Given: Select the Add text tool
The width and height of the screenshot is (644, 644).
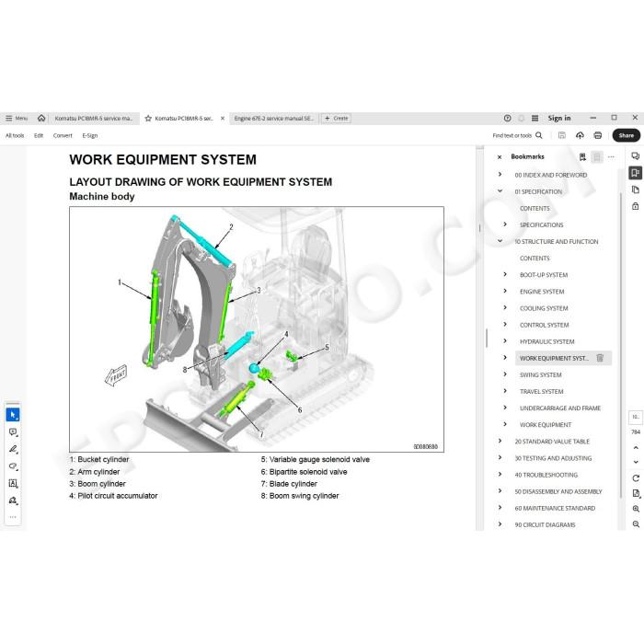Looking at the screenshot, I should (x=13, y=483).
